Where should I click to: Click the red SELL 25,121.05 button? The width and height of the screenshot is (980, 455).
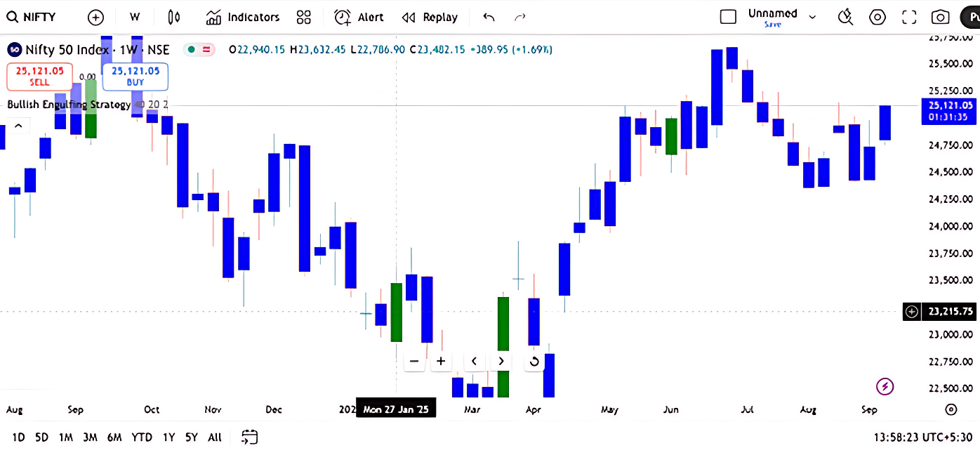[40, 76]
